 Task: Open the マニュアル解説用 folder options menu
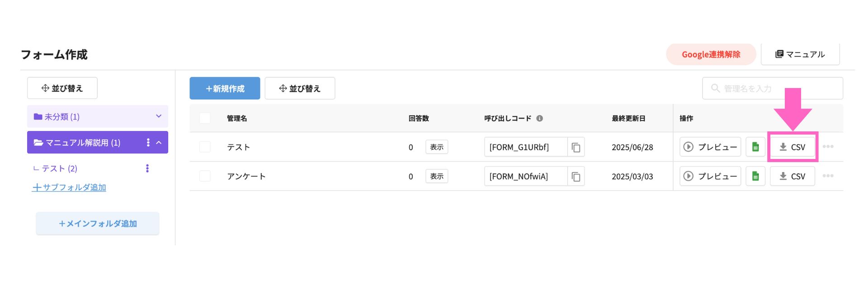148,143
